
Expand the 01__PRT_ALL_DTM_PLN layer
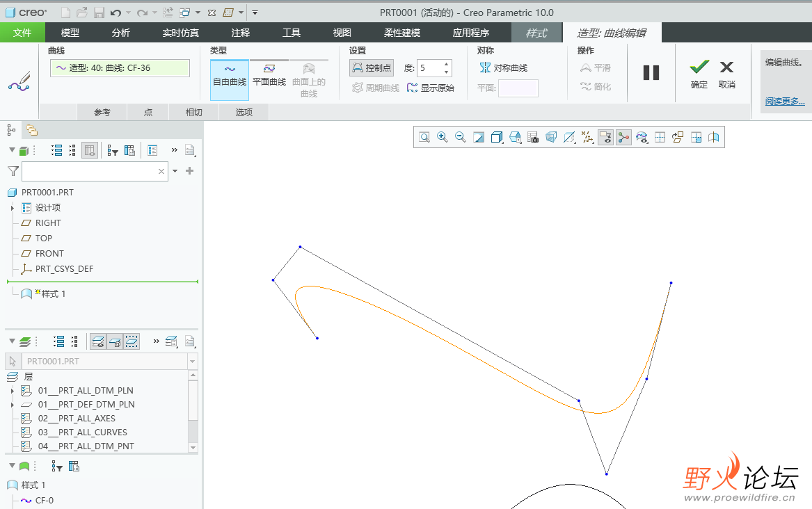(13, 391)
